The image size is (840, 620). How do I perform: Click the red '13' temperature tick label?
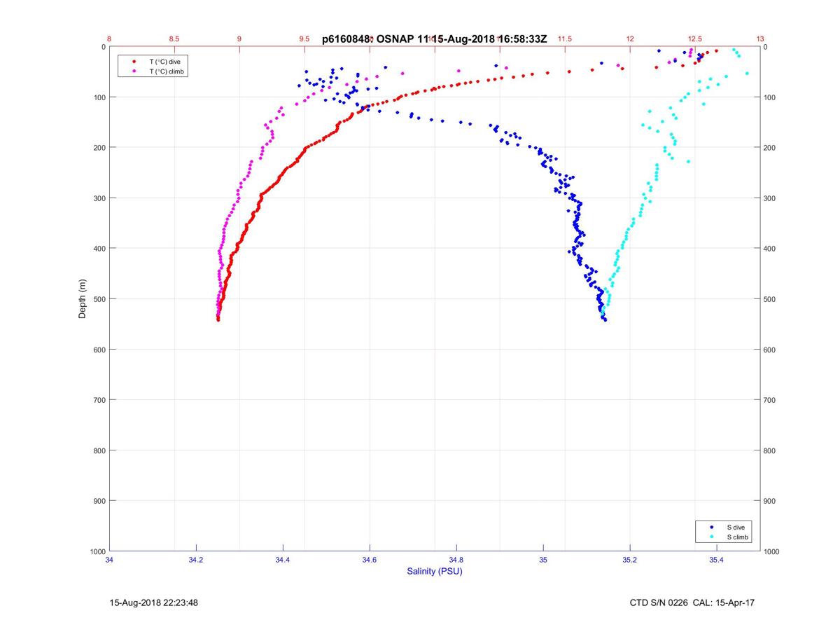pyautogui.click(x=760, y=39)
